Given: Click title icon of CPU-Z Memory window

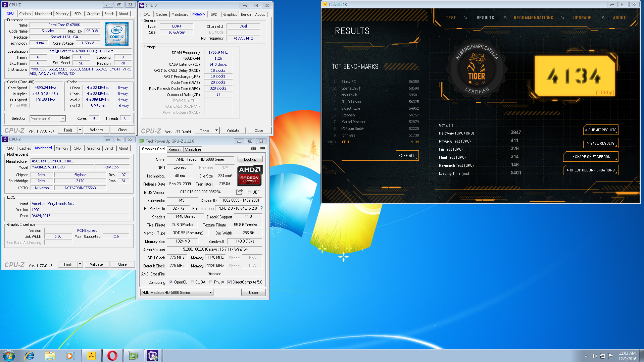Looking at the screenshot, I should click(142, 5).
